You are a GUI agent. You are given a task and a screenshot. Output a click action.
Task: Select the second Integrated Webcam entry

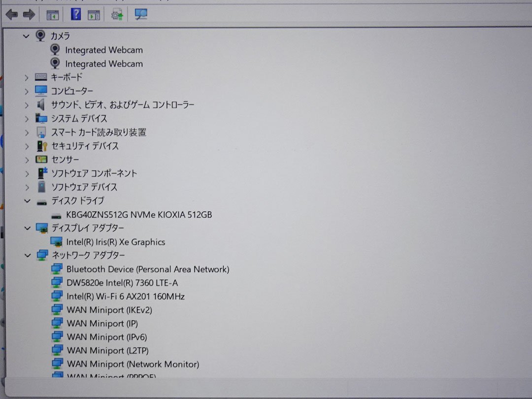pos(104,64)
